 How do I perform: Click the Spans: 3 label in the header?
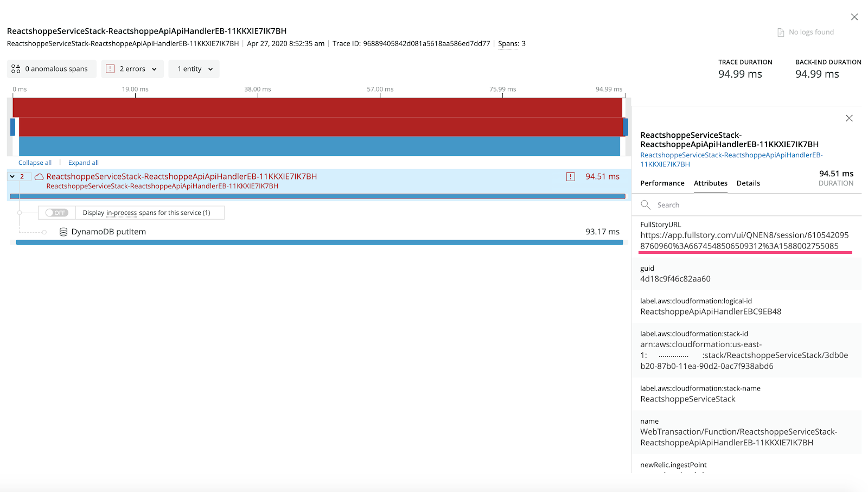pos(512,44)
